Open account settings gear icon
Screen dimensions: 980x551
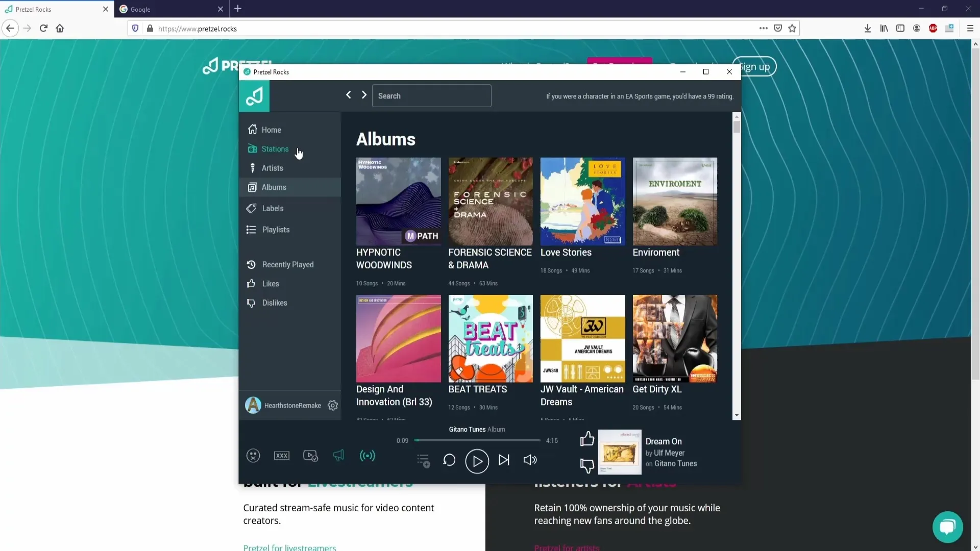pos(333,405)
